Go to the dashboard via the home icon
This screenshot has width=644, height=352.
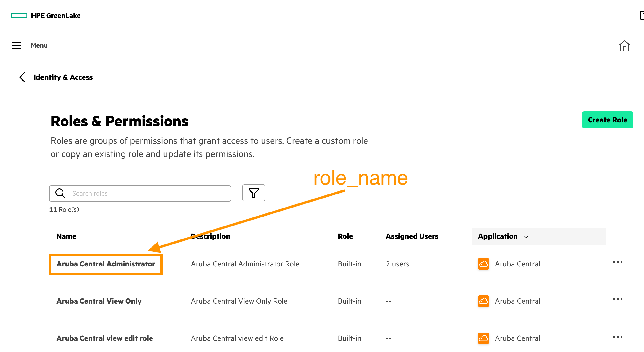(x=624, y=45)
